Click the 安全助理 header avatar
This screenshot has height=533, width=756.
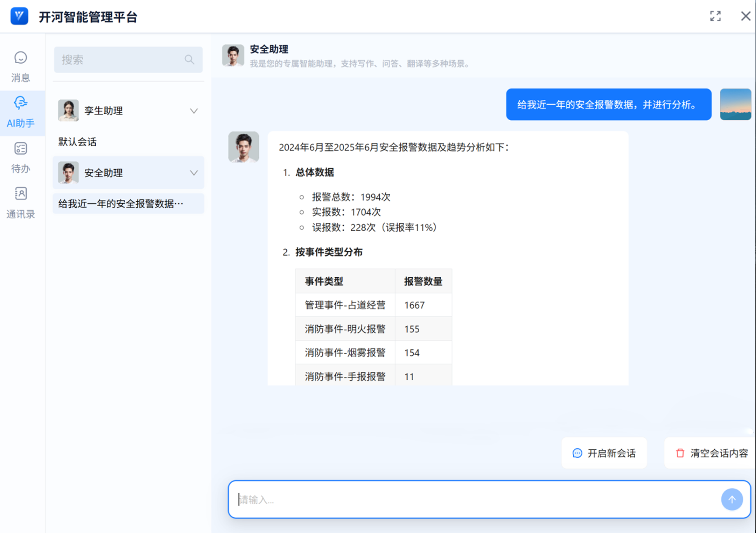(x=233, y=55)
